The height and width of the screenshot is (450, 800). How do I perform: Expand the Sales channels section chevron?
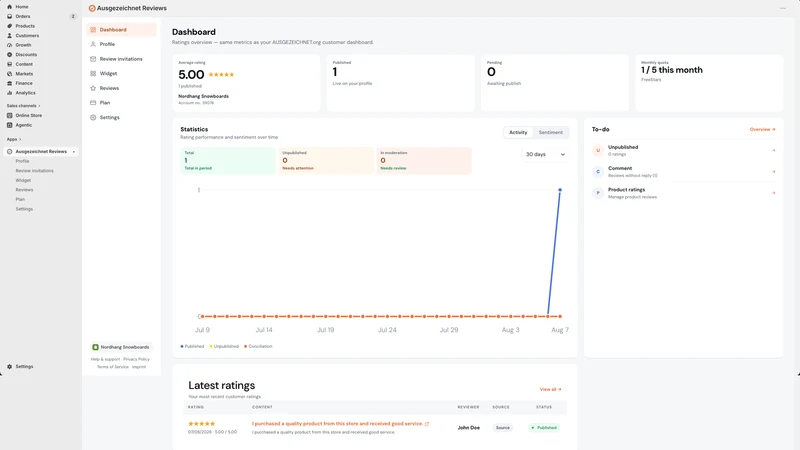pyautogui.click(x=39, y=106)
